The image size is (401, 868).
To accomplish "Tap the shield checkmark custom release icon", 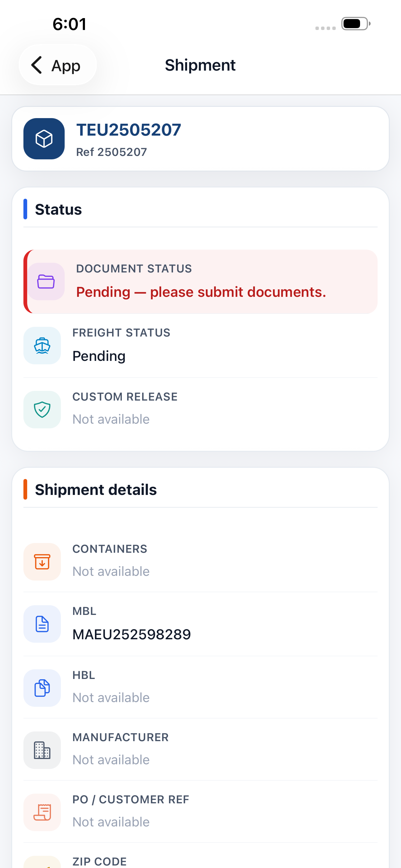I will 42,409.
